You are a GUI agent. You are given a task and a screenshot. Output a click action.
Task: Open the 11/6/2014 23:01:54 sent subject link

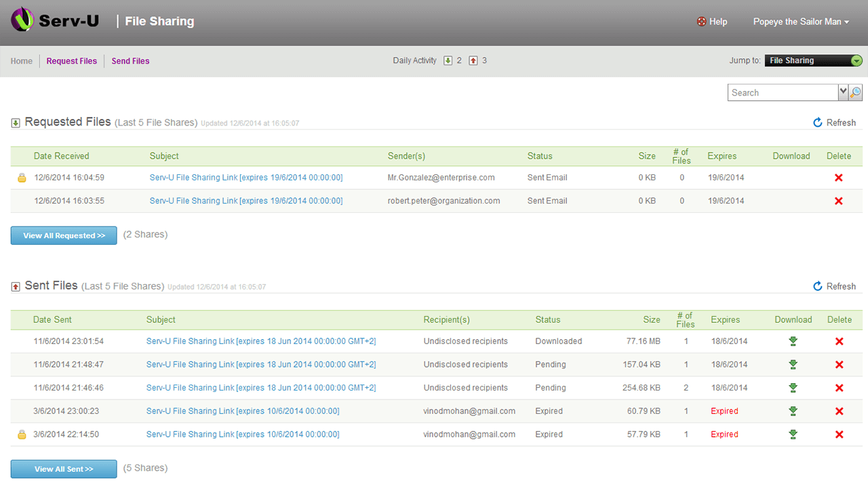261,341
